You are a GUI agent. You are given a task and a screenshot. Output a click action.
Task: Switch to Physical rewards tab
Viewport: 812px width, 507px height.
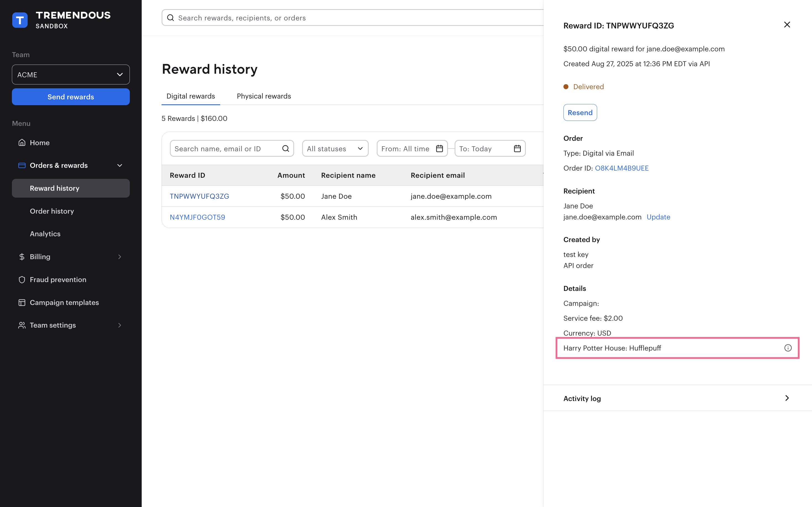pos(264,96)
